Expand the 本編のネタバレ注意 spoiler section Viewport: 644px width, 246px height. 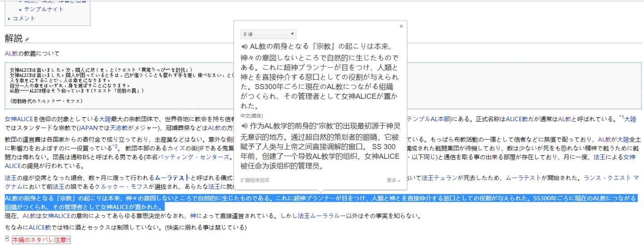coord(6,240)
